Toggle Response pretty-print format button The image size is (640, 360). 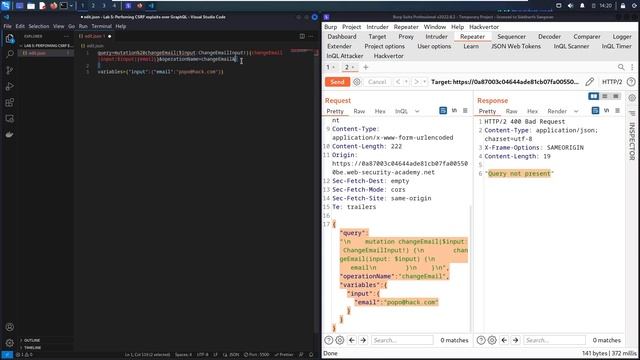596,111
